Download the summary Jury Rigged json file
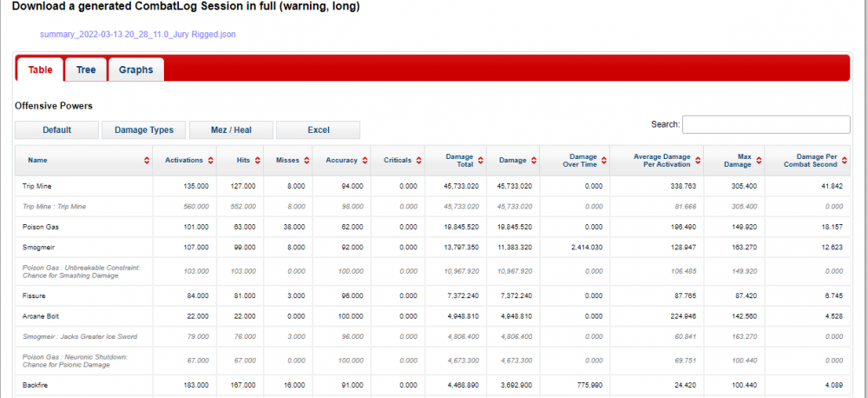The height and width of the screenshot is (398, 868). tap(137, 35)
